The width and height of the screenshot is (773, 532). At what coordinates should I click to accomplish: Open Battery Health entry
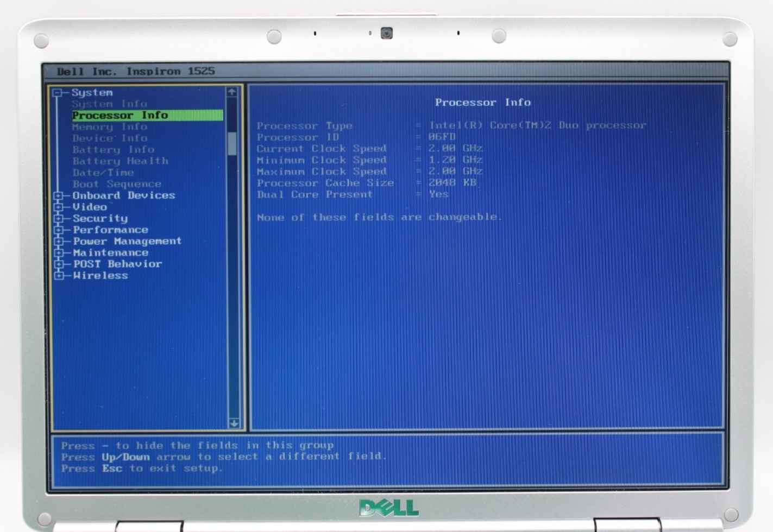120,161
